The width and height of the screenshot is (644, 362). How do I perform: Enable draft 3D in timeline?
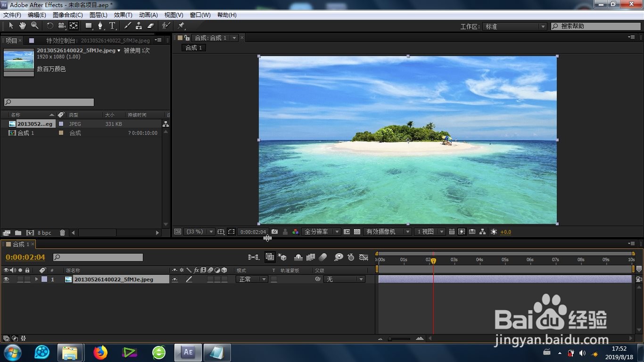point(282,257)
